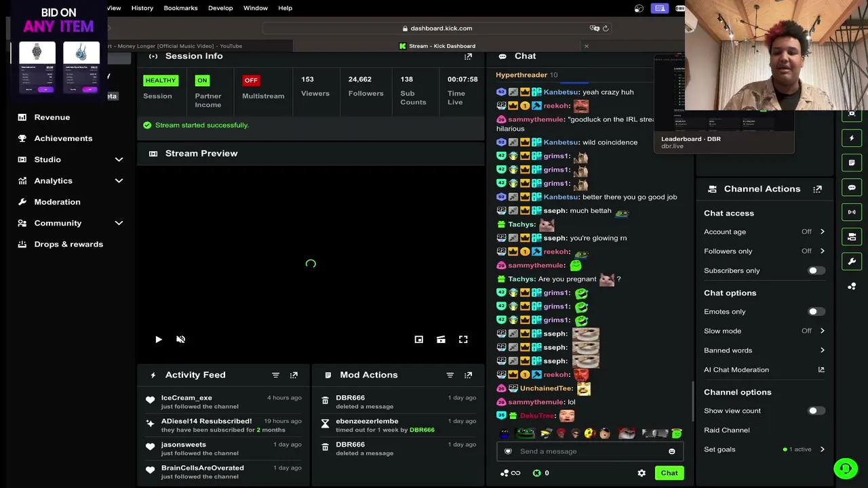Go to the Moderation page

[x=57, y=202]
